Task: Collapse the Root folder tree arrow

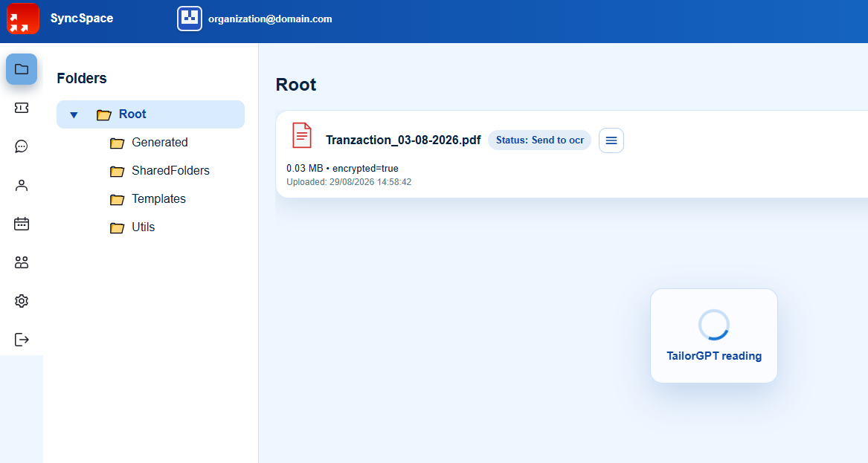Action: pyautogui.click(x=74, y=115)
